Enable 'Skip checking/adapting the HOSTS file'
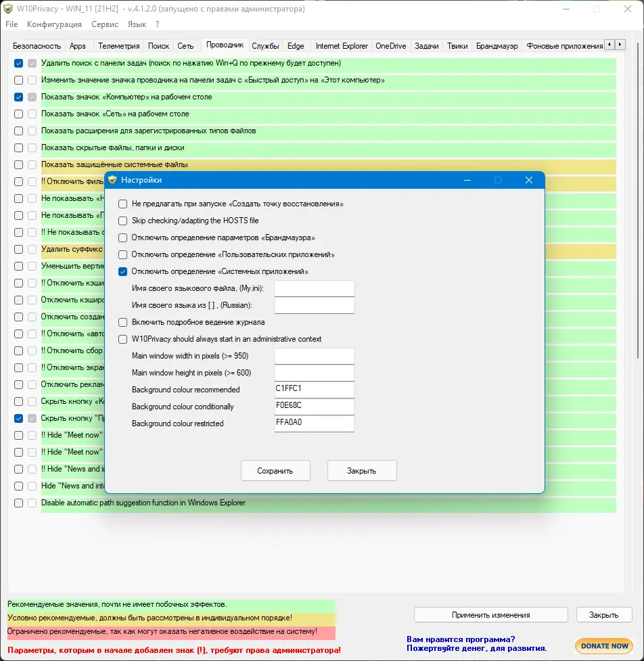Image resolution: width=644 pixels, height=661 pixels. (122, 221)
